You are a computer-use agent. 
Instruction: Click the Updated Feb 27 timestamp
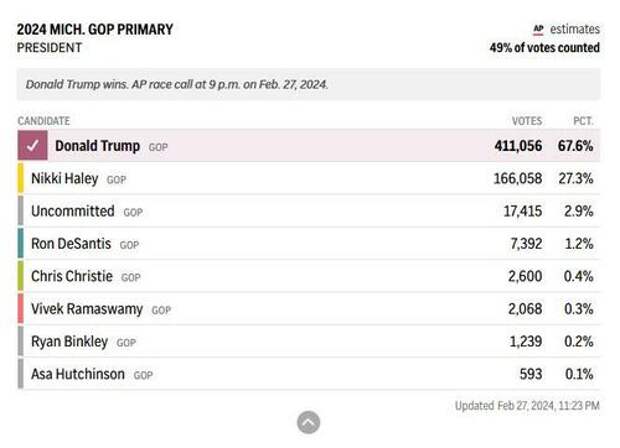click(x=527, y=405)
